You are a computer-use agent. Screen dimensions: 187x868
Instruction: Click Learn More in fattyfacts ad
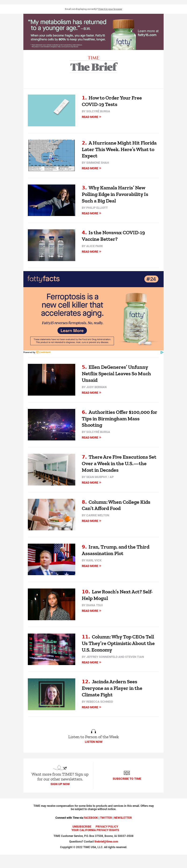[72, 331]
